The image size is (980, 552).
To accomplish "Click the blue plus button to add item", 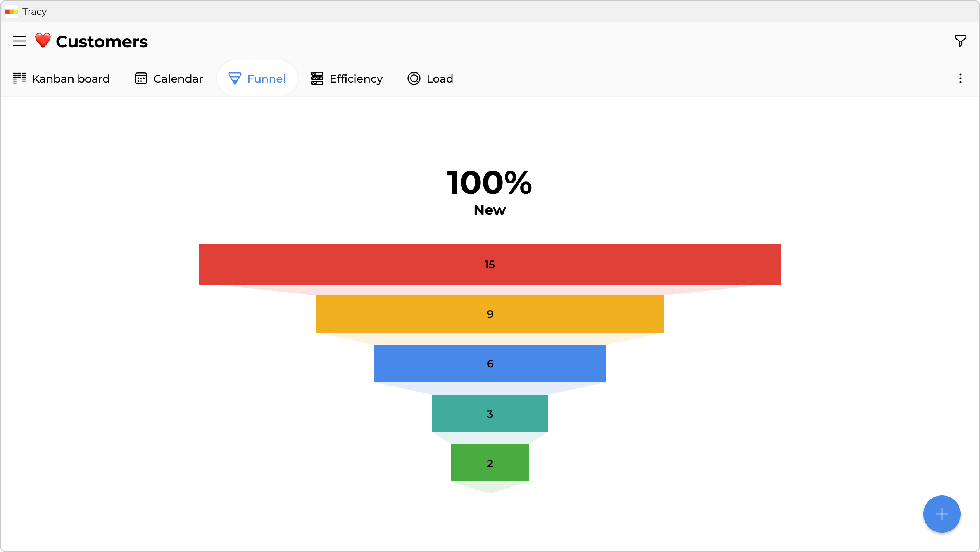I will [942, 514].
